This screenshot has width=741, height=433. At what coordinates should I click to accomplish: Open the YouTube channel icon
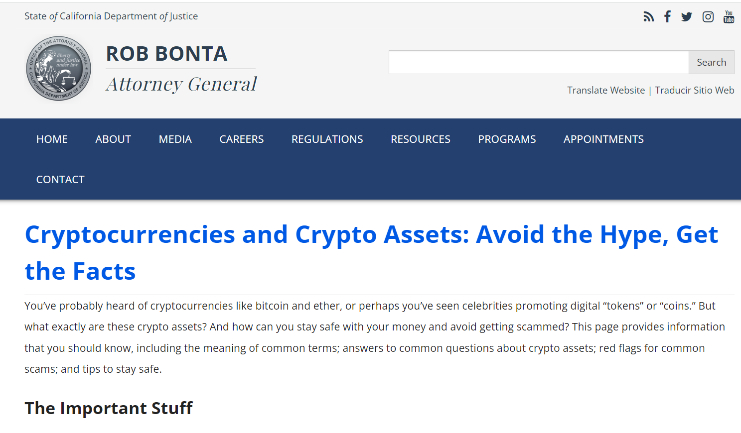pos(728,17)
